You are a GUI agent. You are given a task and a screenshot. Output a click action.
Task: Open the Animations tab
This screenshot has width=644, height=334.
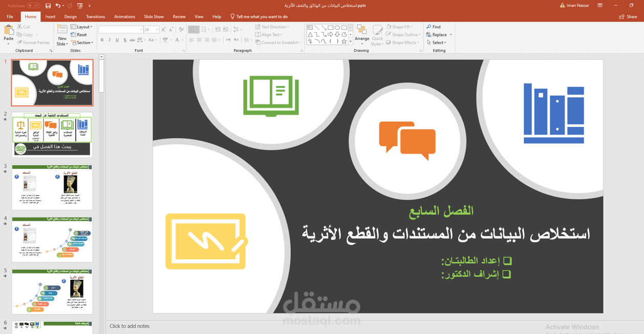click(x=125, y=16)
